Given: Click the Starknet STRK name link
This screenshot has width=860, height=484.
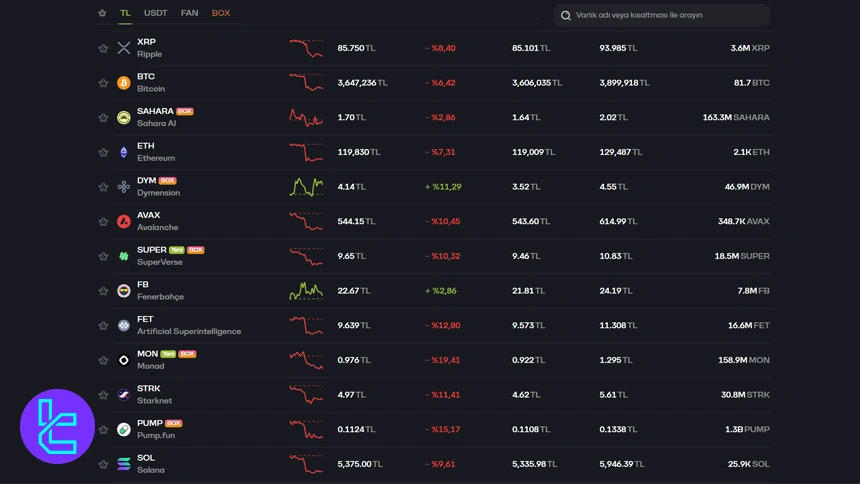Looking at the screenshot, I should click(x=149, y=389).
